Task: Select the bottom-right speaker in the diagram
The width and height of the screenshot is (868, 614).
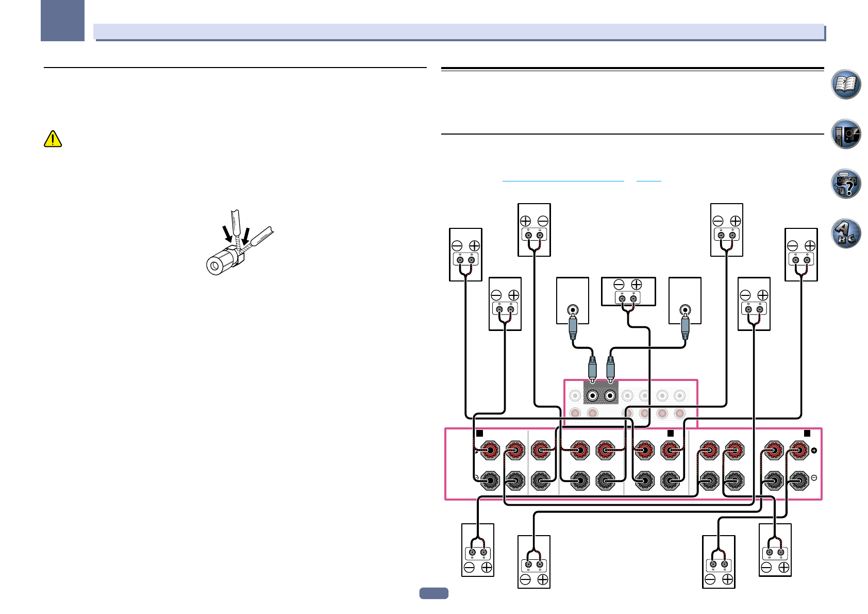Action: (x=775, y=550)
